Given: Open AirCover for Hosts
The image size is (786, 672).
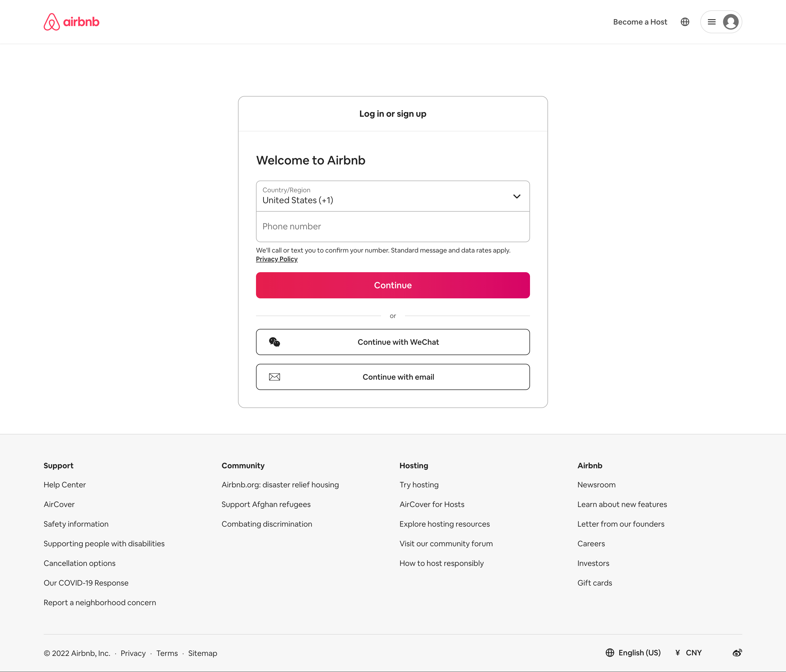Looking at the screenshot, I should 432,505.
